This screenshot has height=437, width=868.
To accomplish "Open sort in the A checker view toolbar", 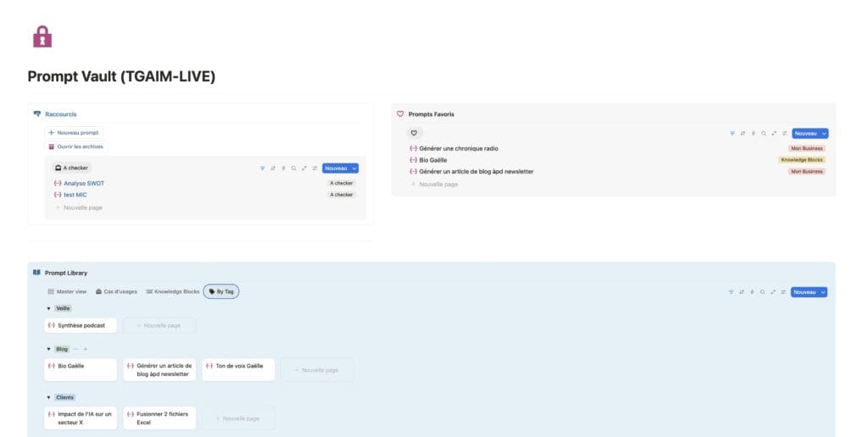I will point(273,169).
